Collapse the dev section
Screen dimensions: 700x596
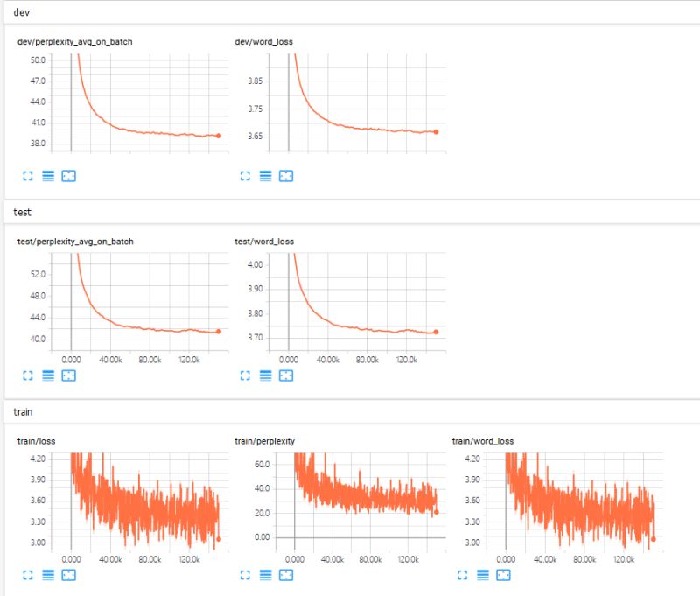click(19, 12)
